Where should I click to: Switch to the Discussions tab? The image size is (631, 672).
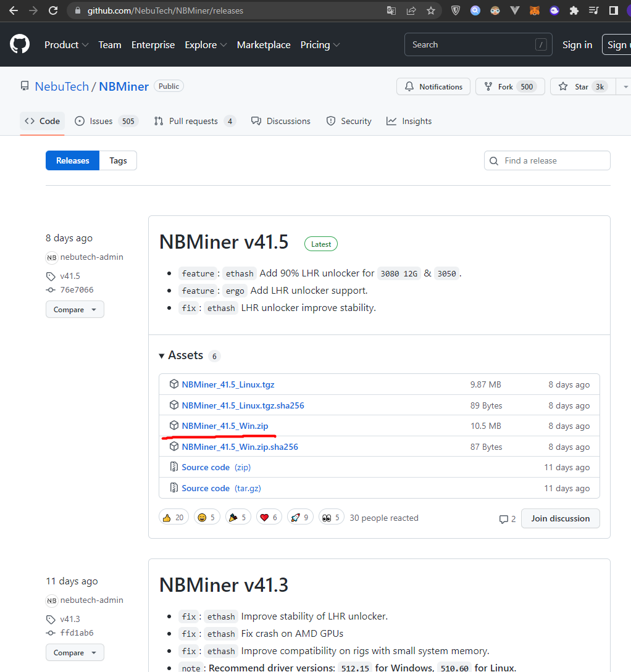(x=281, y=121)
